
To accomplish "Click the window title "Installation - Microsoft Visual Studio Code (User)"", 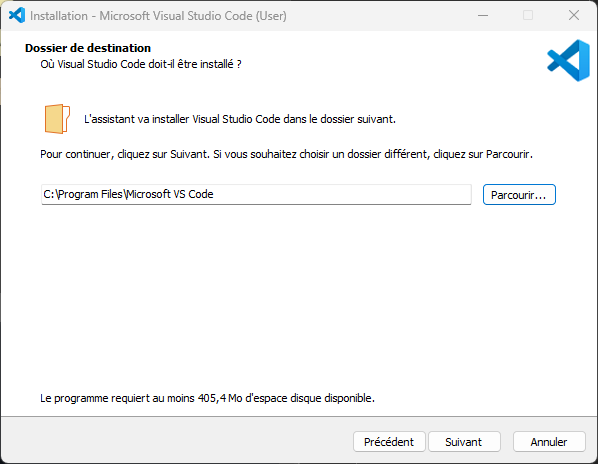I will [158, 16].
